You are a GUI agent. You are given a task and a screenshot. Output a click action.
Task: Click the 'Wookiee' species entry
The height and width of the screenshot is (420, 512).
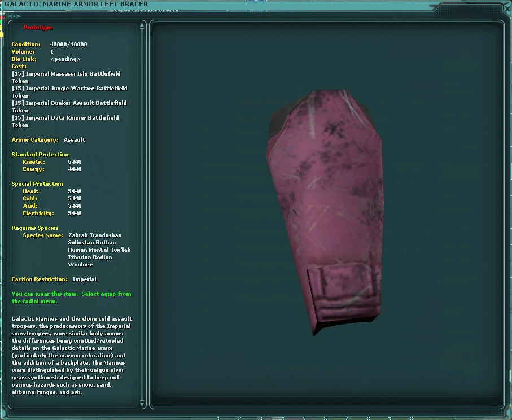tap(80, 265)
